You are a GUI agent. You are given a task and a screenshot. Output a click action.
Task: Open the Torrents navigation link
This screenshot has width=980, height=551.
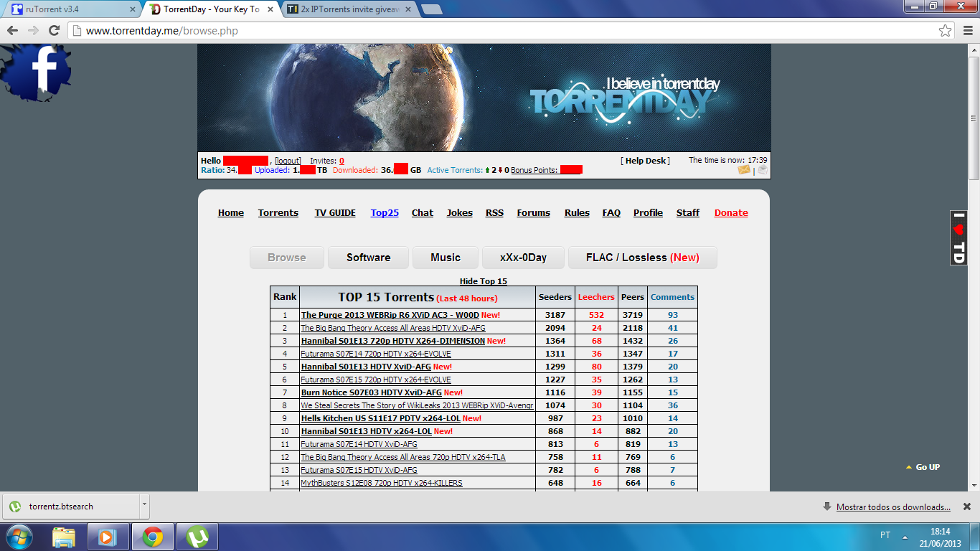coord(278,212)
